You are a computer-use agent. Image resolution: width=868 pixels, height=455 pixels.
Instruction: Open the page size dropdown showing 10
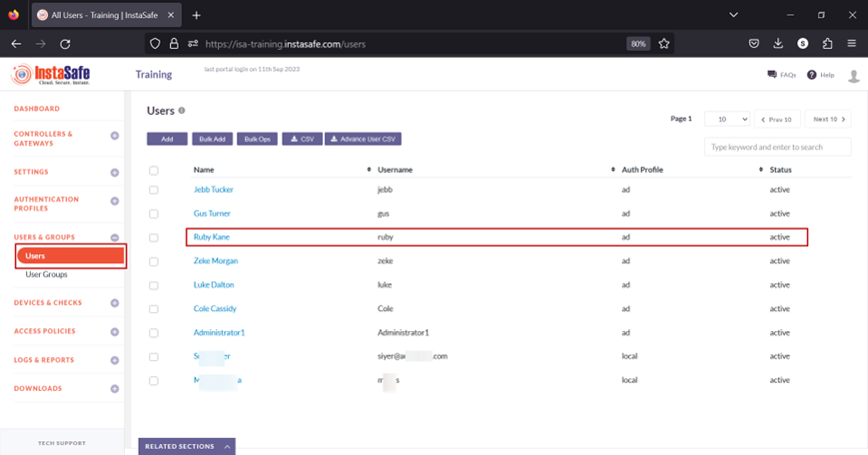pyautogui.click(x=727, y=119)
